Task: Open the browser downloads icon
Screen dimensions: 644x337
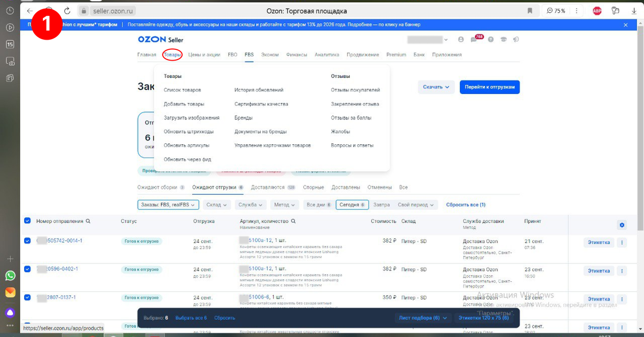Action: [x=634, y=11]
